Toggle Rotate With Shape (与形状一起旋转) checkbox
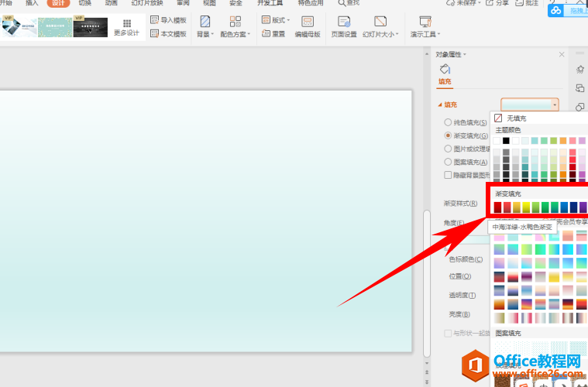 (448, 333)
